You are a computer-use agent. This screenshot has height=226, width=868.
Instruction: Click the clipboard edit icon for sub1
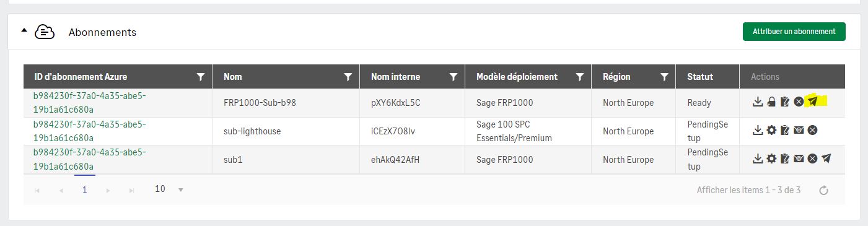[785, 159]
